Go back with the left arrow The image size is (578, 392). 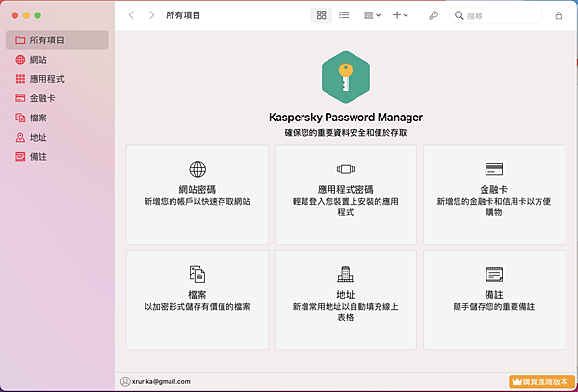pos(131,15)
